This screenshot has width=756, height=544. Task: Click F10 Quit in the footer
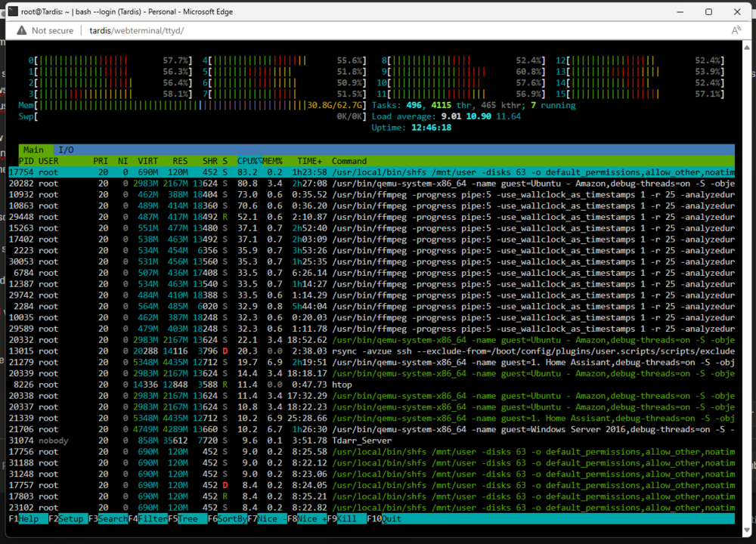(384, 519)
